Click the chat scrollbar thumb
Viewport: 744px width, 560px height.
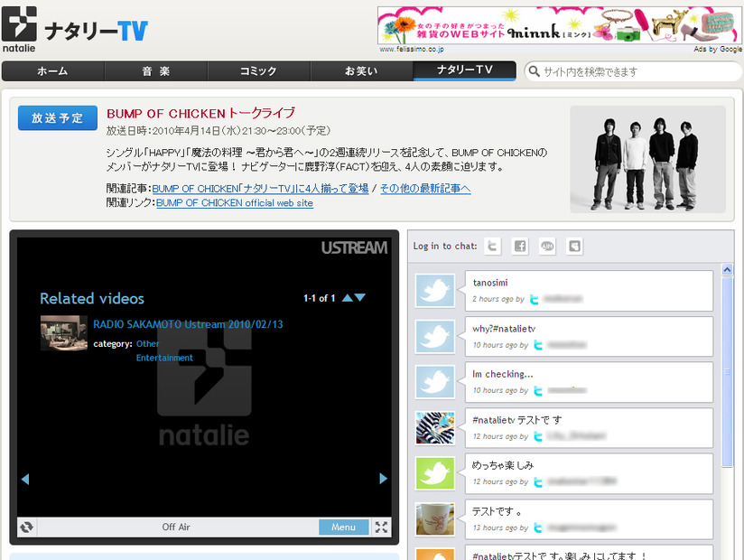[x=727, y=372]
